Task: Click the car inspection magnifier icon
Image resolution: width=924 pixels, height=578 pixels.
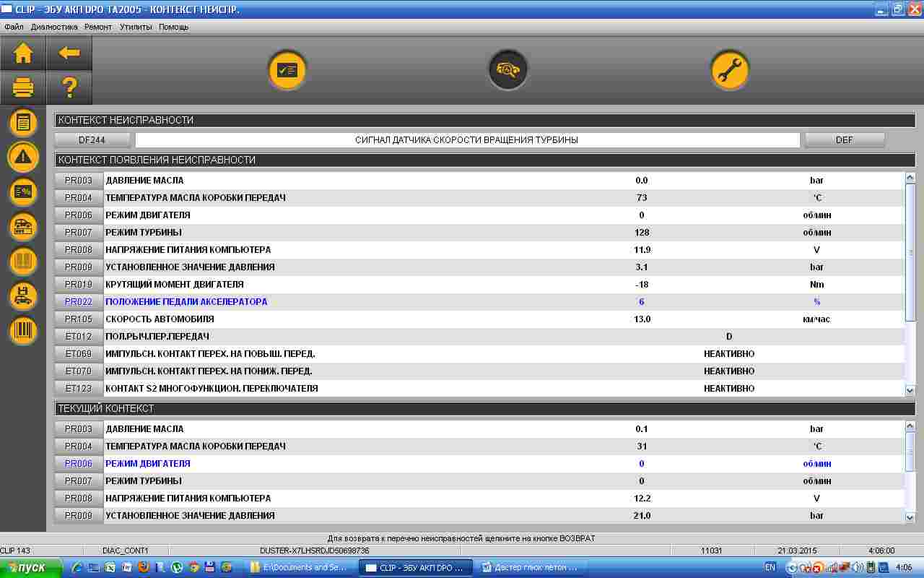Action: (x=508, y=70)
